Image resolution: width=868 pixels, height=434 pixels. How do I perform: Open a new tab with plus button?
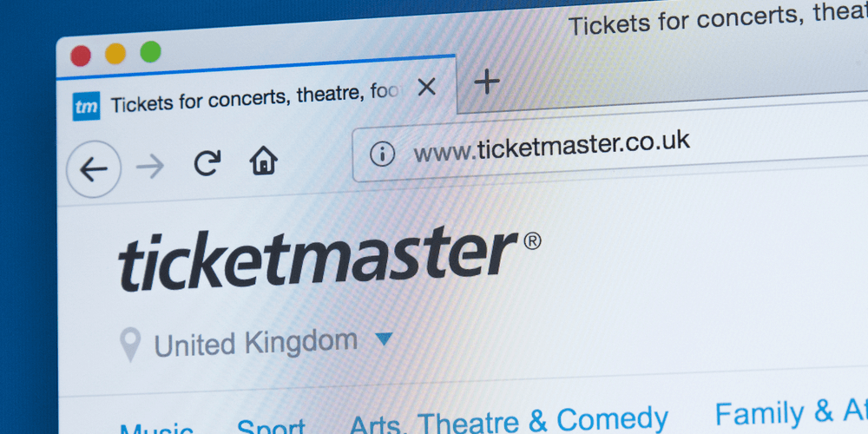pyautogui.click(x=487, y=82)
